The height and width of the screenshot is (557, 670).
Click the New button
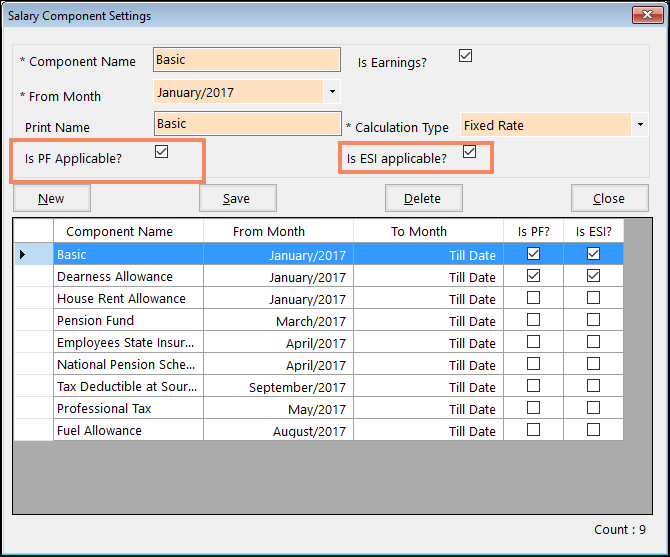52,198
